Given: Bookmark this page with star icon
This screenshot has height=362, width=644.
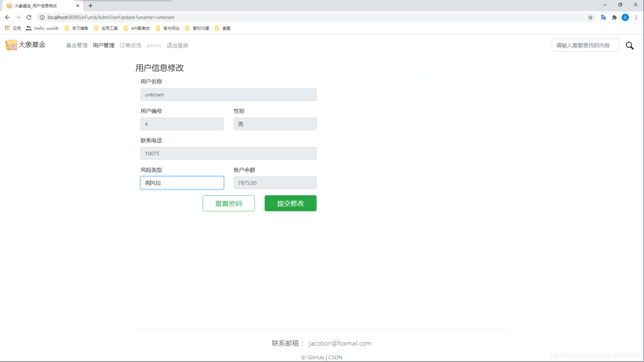Looking at the screenshot, I should 590,17.
